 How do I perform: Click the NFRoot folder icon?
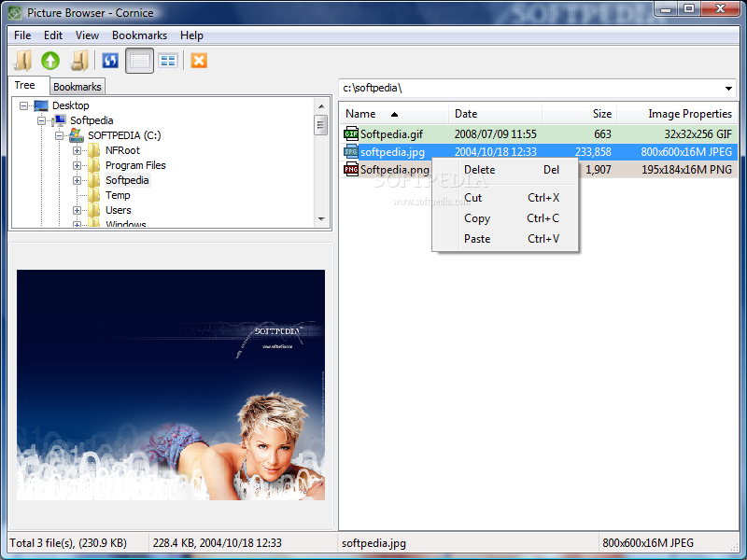tap(94, 150)
